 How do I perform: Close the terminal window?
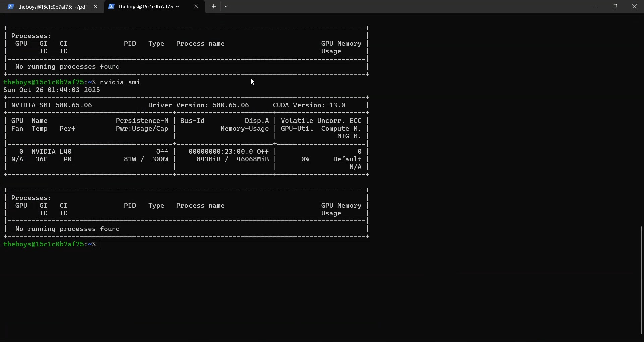tap(634, 6)
